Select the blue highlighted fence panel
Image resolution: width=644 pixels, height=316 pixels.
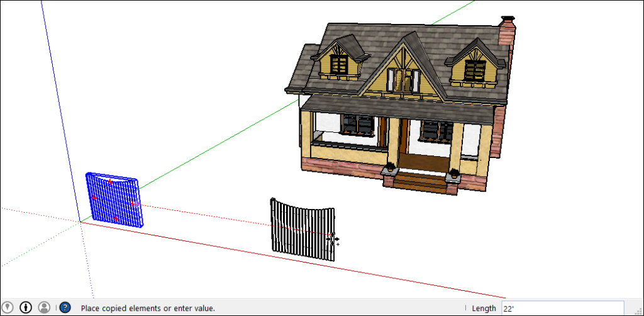(115, 200)
